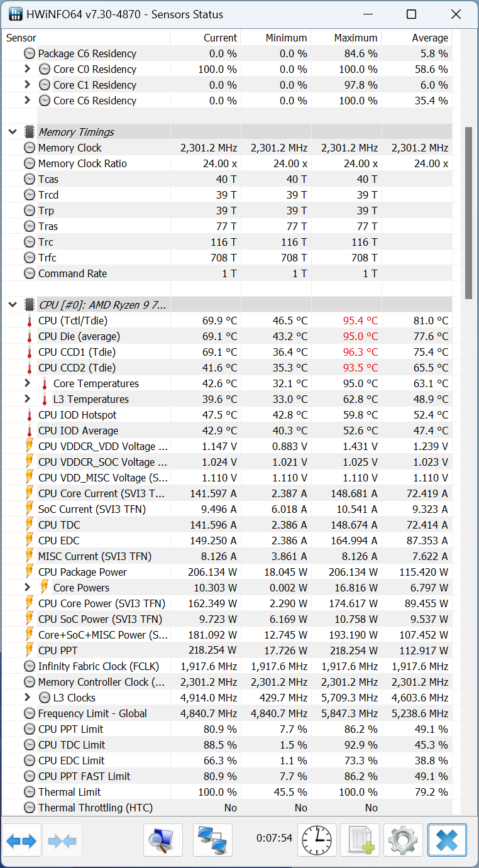
Task: Open sensor settings gear icon
Action: [403, 840]
